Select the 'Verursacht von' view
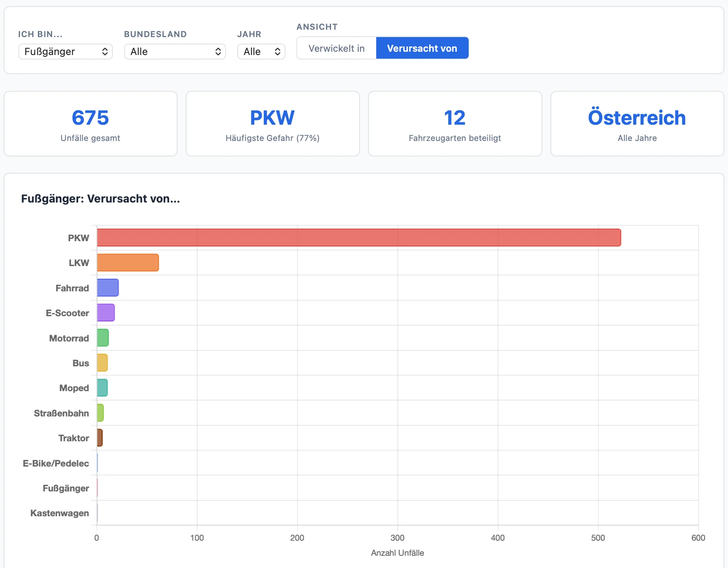Viewport: 728px width, 568px height. (x=422, y=48)
